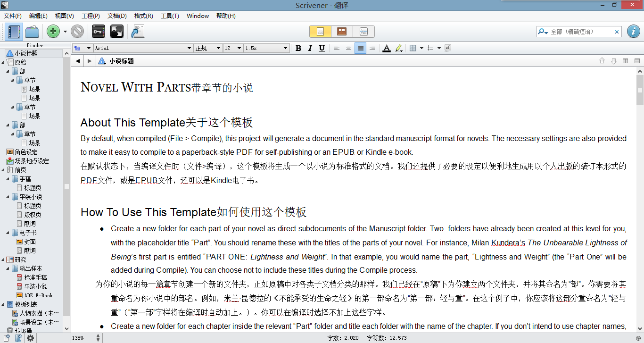Screen dimensions: 644x343
Task: Select 小说标题 in binder
Action: pyautogui.click(x=26, y=53)
